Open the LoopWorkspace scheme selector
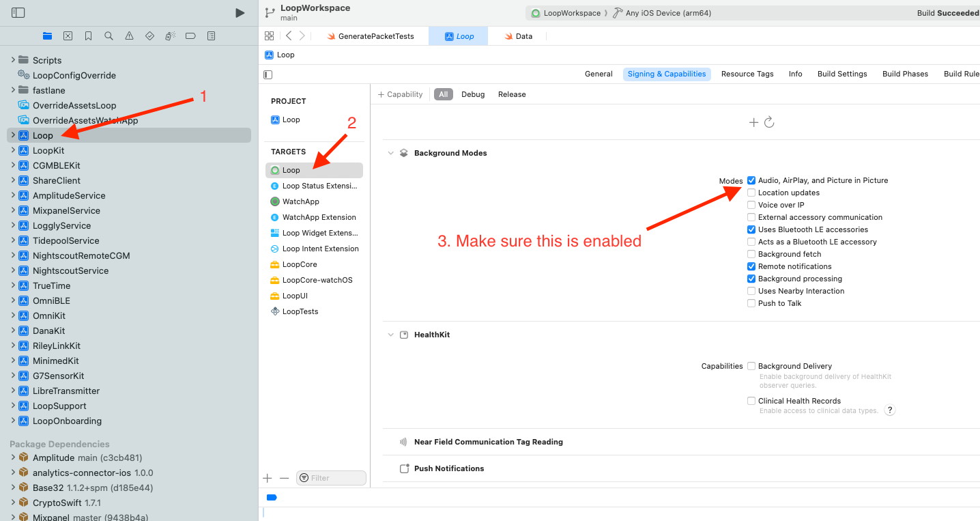The image size is (980, 521). 566,13
